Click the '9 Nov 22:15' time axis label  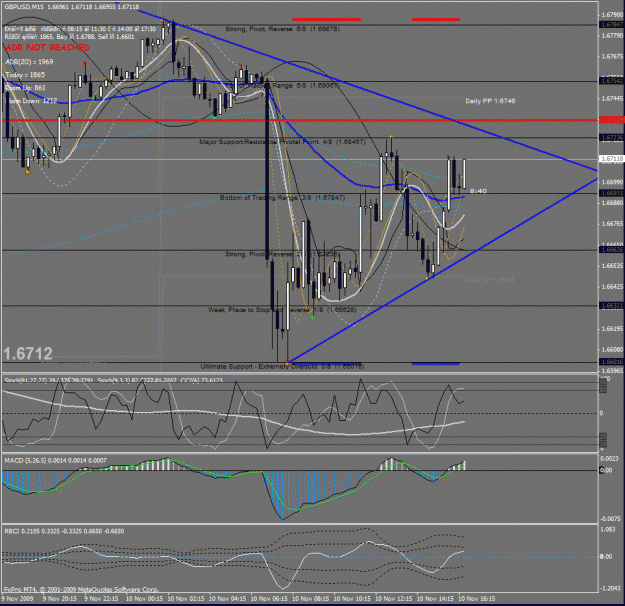pos(101,599)
